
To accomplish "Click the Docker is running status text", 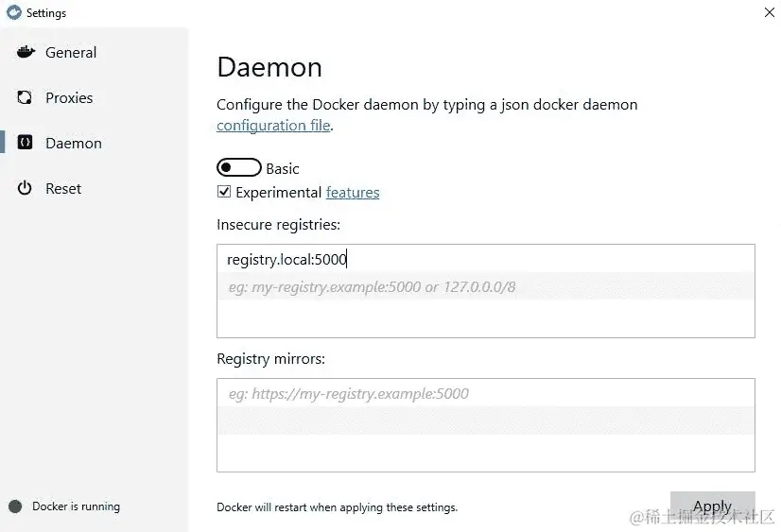I will (x=77, y=506).
